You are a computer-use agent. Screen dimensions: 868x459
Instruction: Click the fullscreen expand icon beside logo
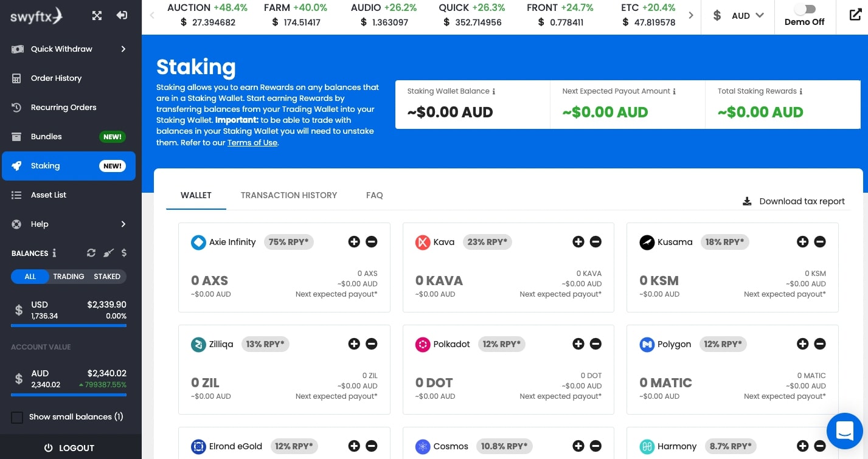(x=97, y=16)
